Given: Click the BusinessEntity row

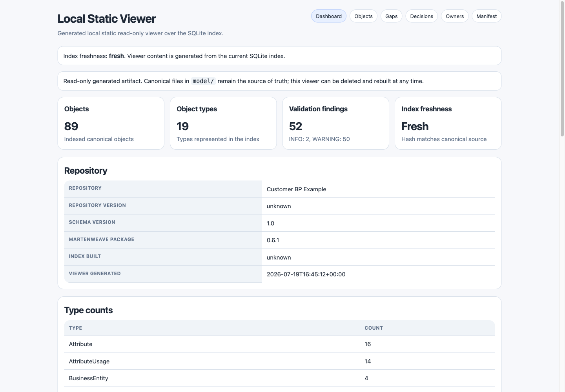Looking at the screenshot, I should pos(279,378).
